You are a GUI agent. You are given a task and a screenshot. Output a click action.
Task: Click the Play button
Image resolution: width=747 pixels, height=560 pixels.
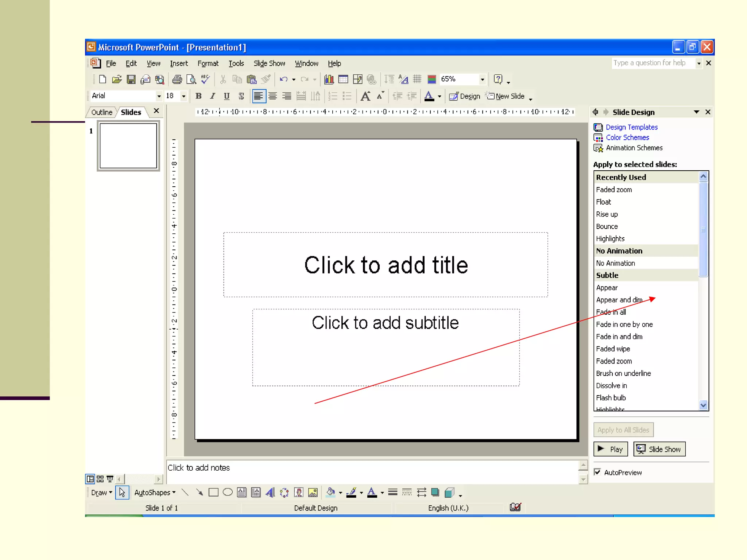(611, 449)
